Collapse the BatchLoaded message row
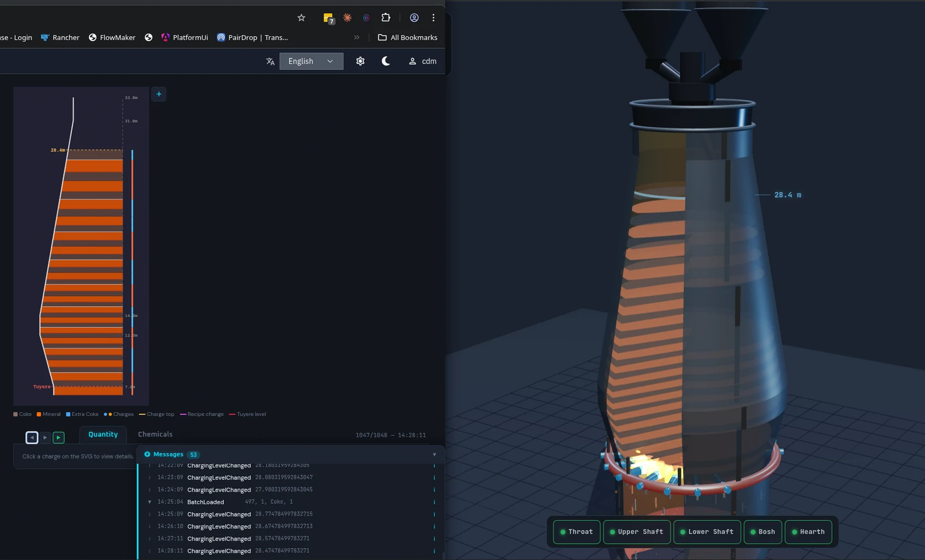 tap(149, 502)
